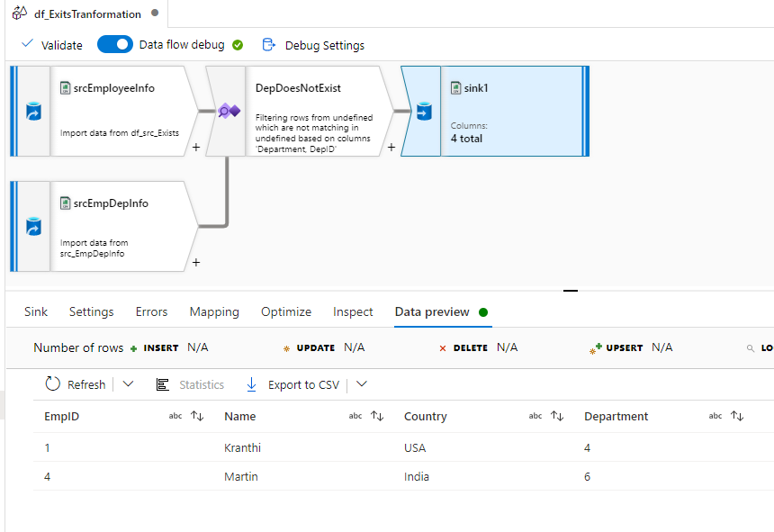Click the DELETE red x icon

(x=443, y=348)
